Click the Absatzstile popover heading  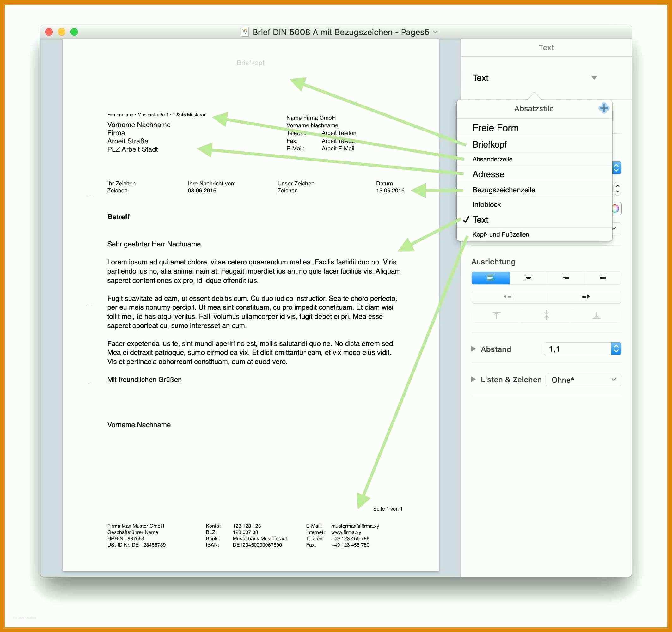click(534, 108)
